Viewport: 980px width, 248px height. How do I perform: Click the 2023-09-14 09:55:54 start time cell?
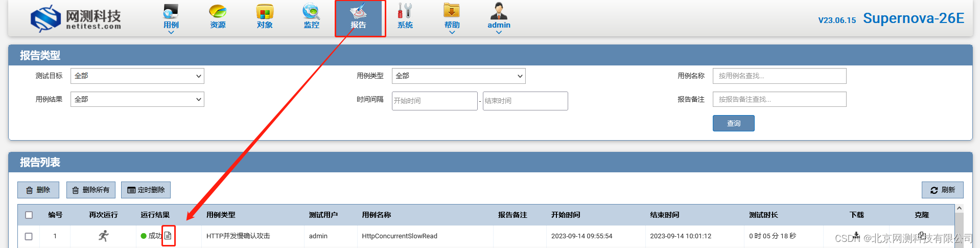point(581,236)
